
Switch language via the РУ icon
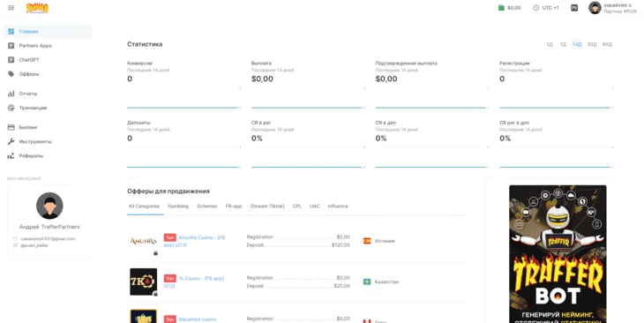pos(574,8)
